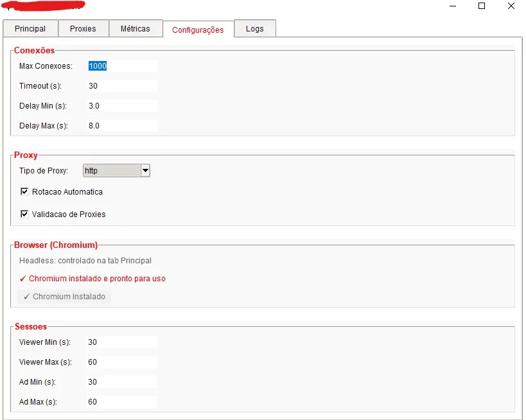
Task: Click the 'Viewer Min (s):' label
Action: [x=44, y=342]
